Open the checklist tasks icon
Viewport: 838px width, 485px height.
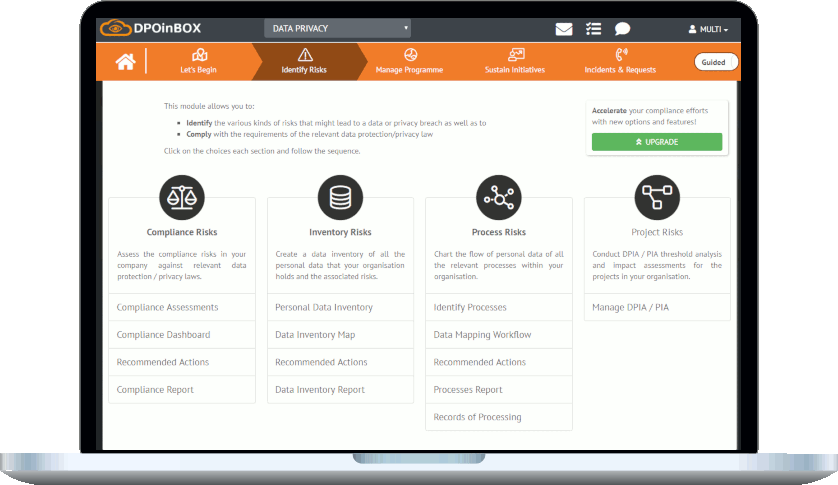(x=593, y=29)
